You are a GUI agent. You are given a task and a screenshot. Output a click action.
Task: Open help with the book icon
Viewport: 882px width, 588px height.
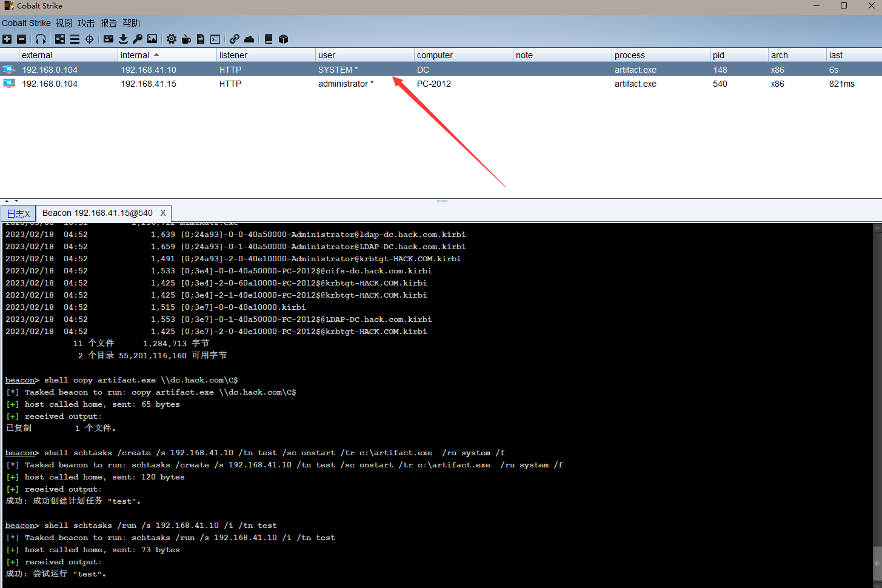pos(269,39)
